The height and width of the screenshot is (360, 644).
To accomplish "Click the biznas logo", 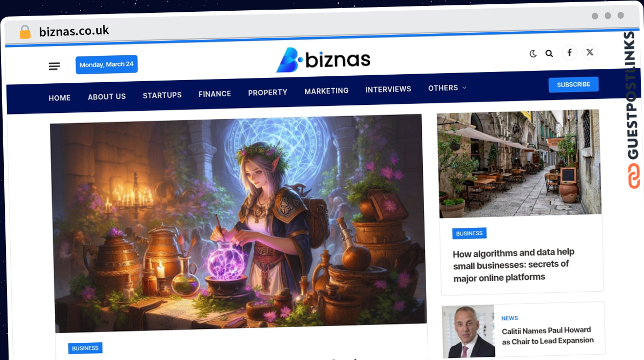I will (323, 60).
